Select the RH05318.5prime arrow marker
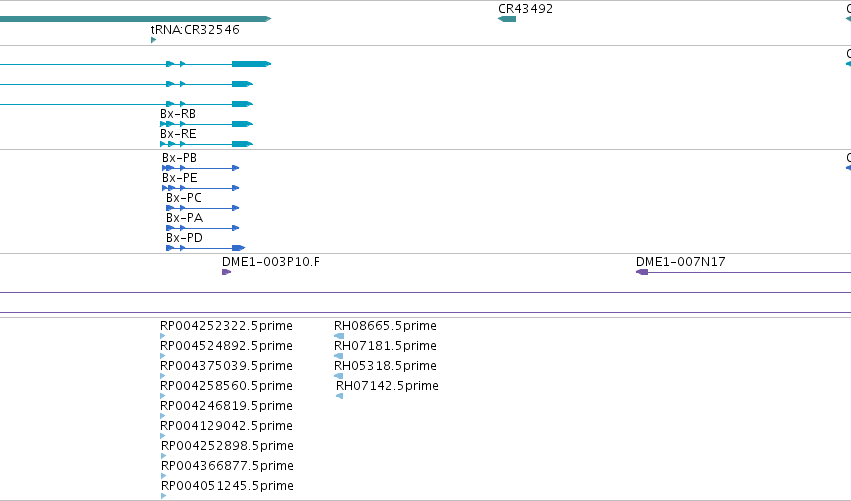This screenshot has height=501, width=851. tap(339, 376)
